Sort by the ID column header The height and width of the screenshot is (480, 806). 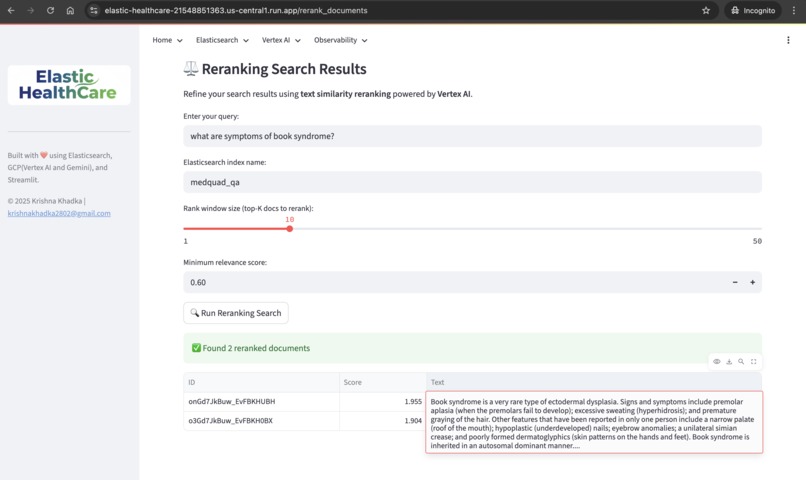coord(261,382)
